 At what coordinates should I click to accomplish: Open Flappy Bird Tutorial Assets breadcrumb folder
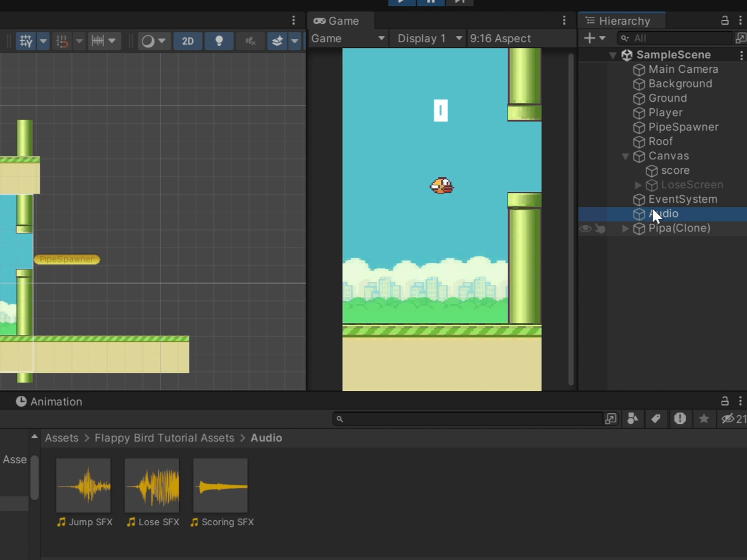coord(164,438)
